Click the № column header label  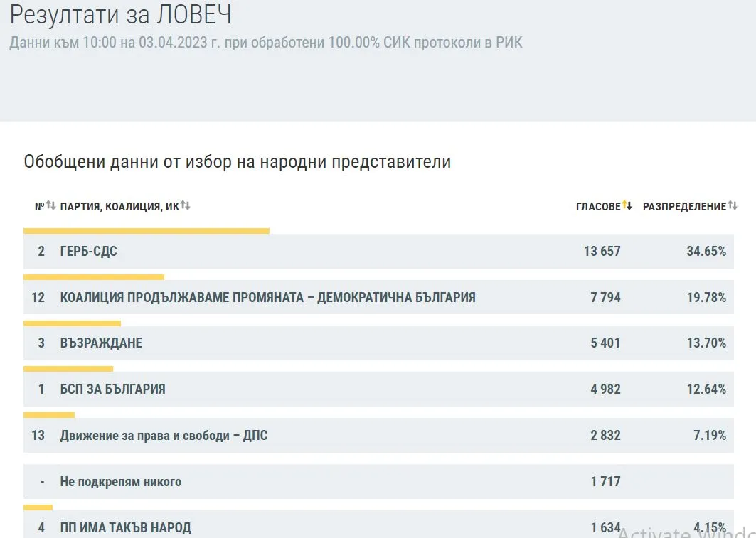point(39,207)
